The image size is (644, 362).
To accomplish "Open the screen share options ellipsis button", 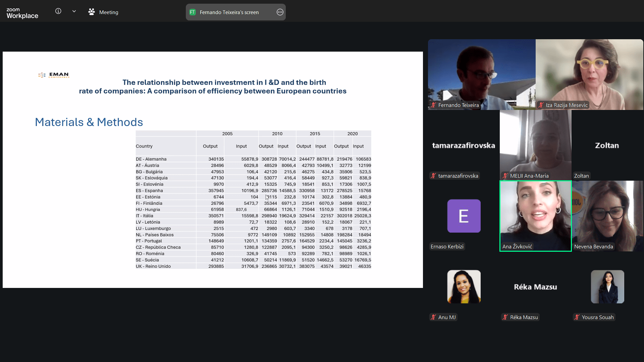I will pyautogui.click(x=280, y=12).
